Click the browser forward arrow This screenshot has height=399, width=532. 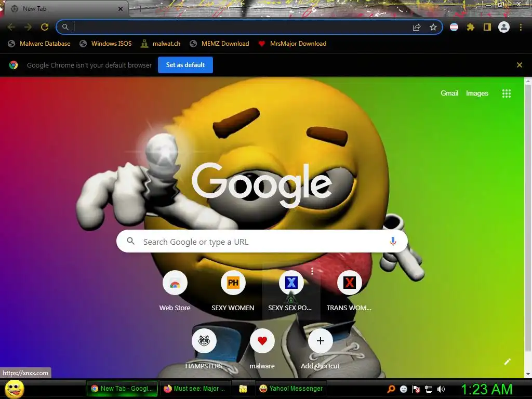(x=28, y=27)
